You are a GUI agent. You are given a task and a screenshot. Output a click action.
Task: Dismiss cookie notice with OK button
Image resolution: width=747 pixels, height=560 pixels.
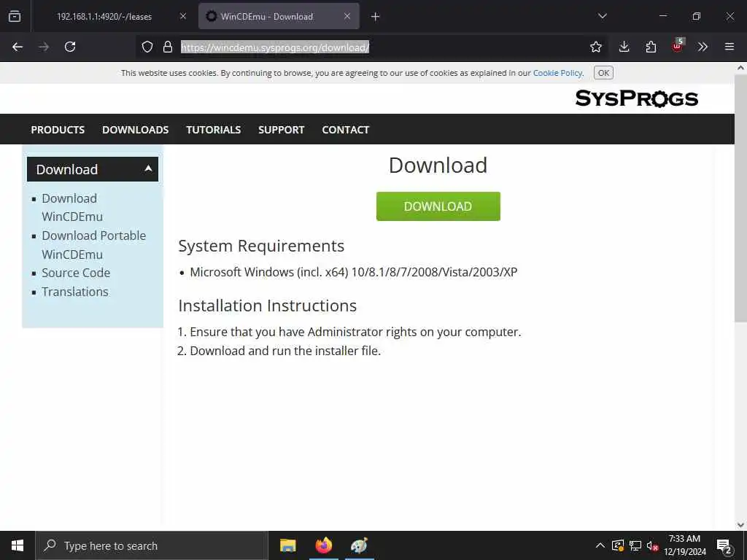pos(603,73)
